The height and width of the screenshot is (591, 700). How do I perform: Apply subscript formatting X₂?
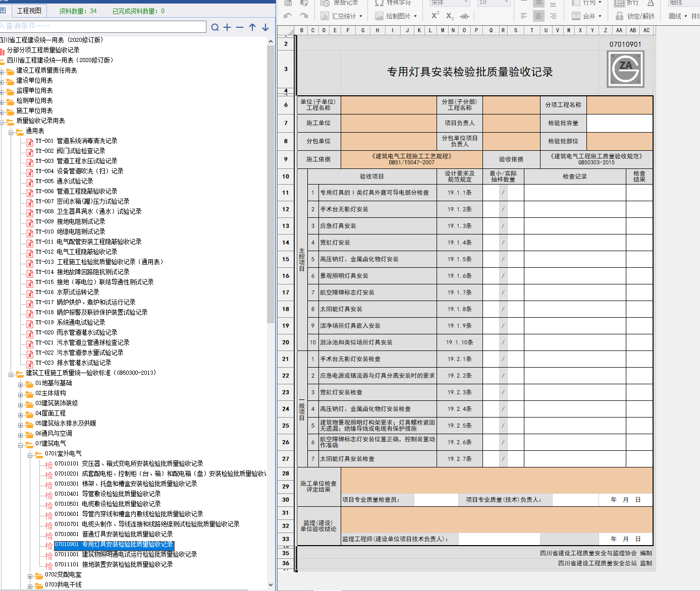pyautogui.click(x=450, y=16)
